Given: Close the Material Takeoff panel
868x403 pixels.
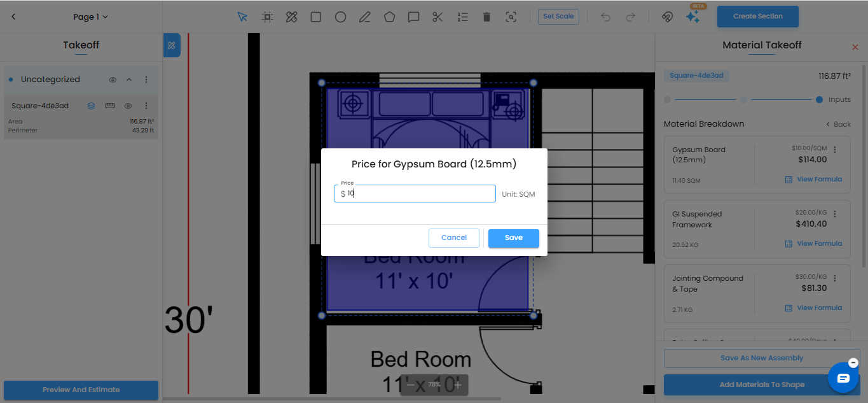Looking at the screenshot, I should point(855,47).
